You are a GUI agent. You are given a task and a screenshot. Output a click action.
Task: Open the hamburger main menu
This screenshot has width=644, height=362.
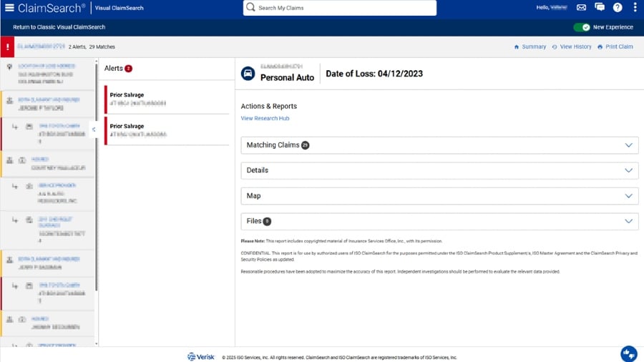click(9, 7)
